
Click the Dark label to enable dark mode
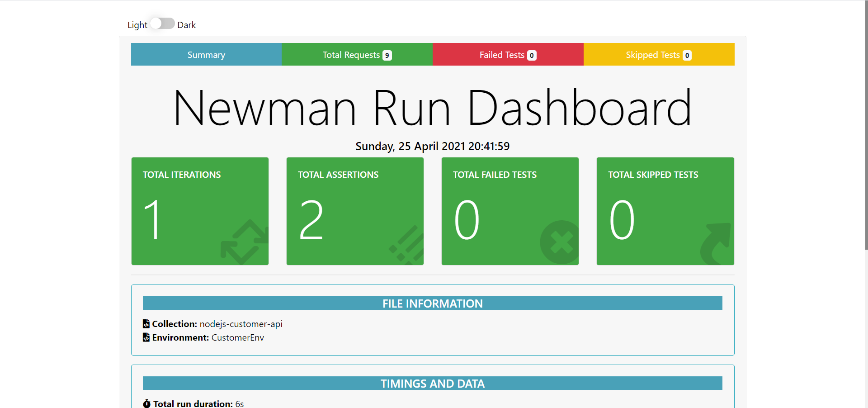[187, 25]
